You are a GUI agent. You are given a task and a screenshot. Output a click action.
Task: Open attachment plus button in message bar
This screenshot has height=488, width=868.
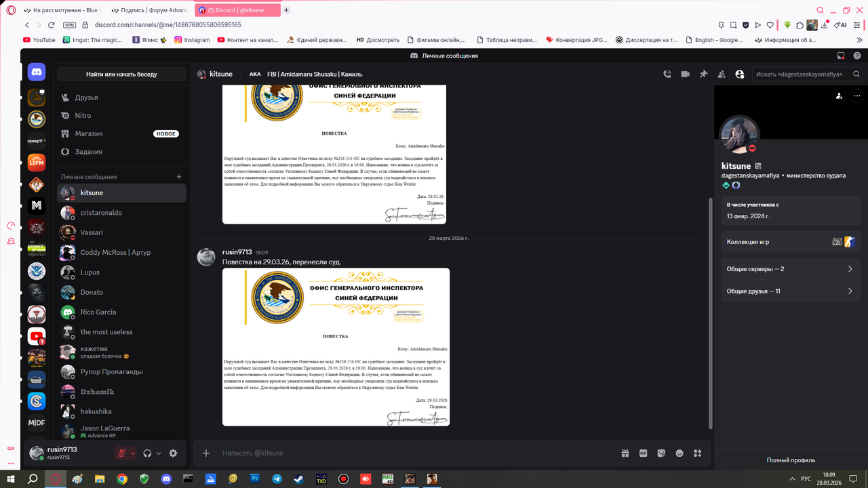click(206, 453)
